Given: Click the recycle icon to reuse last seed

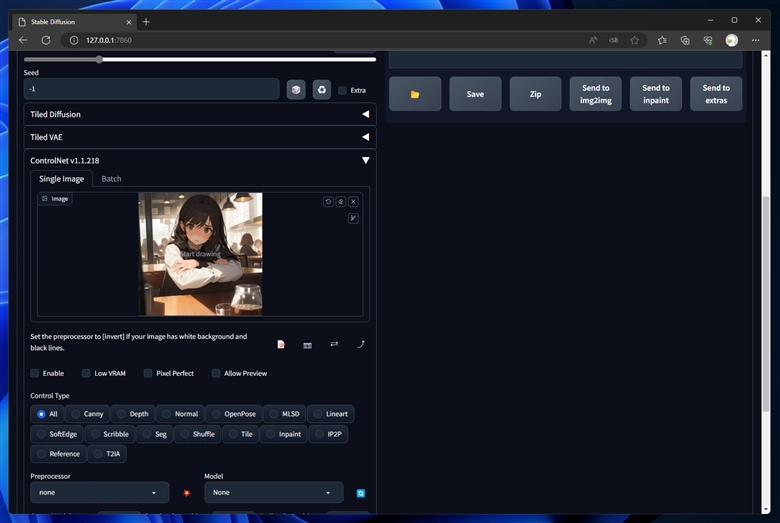Looking at the screenshot, I should tap(321, 90).
